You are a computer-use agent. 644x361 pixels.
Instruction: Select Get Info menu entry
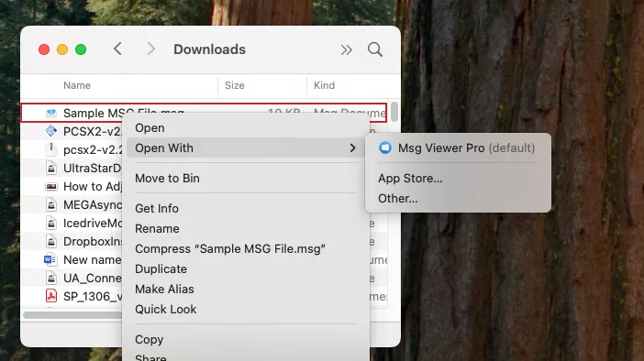tap(157, 208)
